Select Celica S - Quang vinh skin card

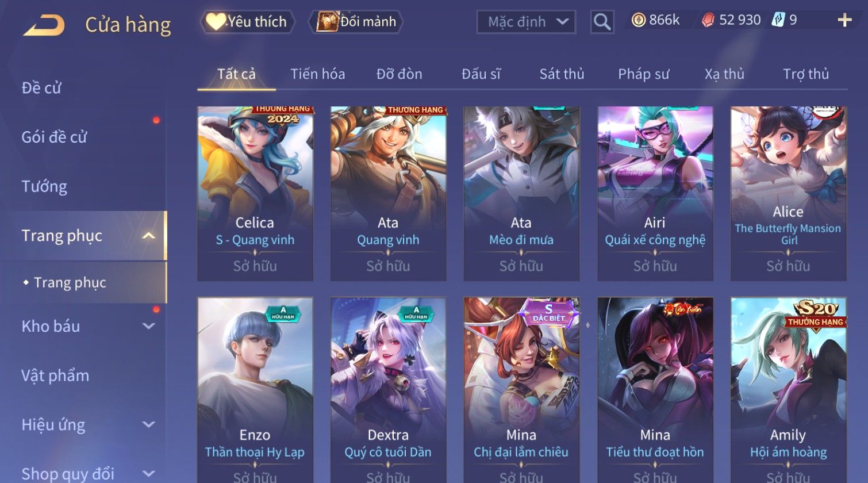coord(255,194)
